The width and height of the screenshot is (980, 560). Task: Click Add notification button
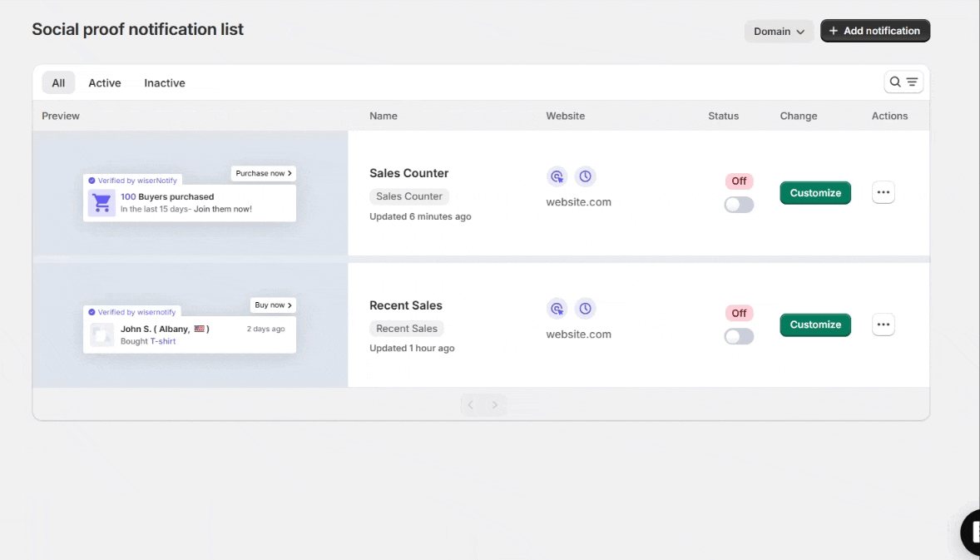point(875,31)
